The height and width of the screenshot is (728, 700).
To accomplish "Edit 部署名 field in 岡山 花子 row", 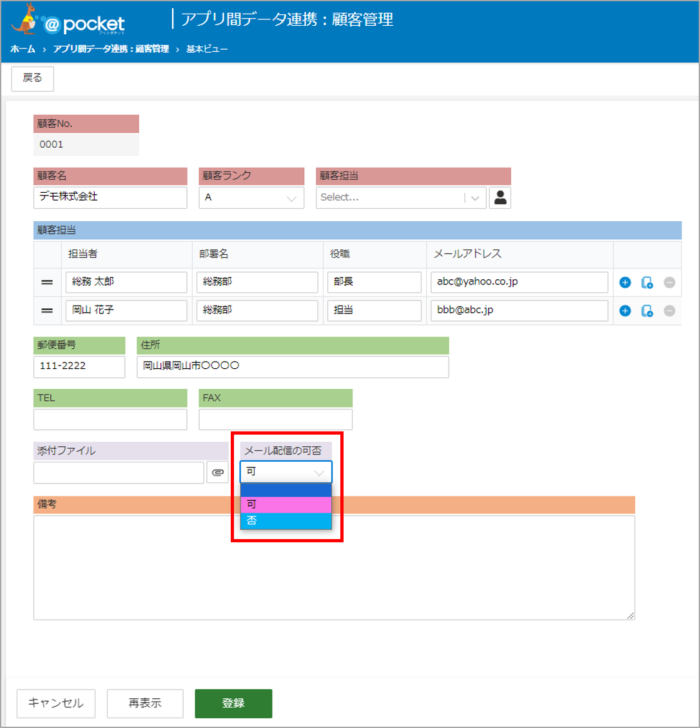I will coord(257,310).
